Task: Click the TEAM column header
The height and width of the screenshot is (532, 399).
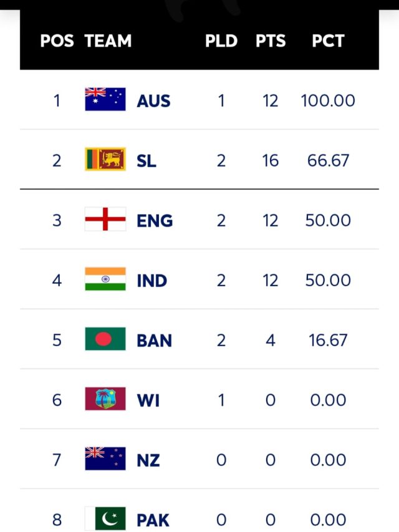Action: (108, 41)
